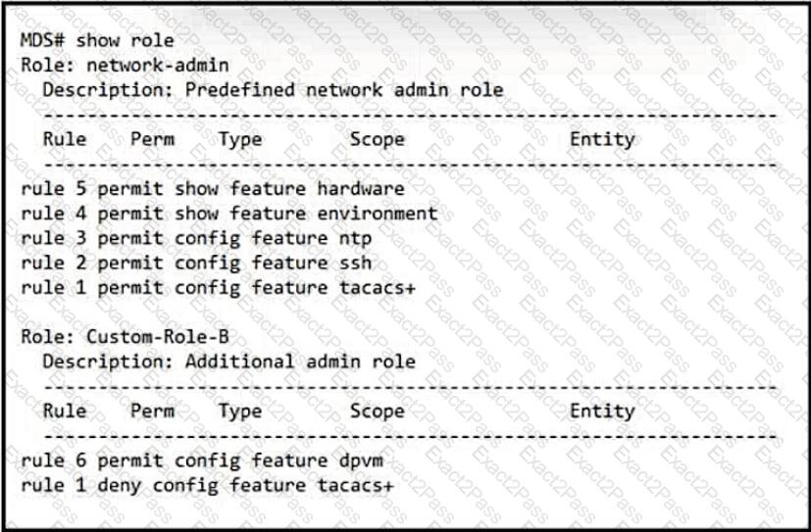
Task: Select the 'rule 5 permit show feature hardware' line
Action: pyautogui.click(x=213, y=188)
